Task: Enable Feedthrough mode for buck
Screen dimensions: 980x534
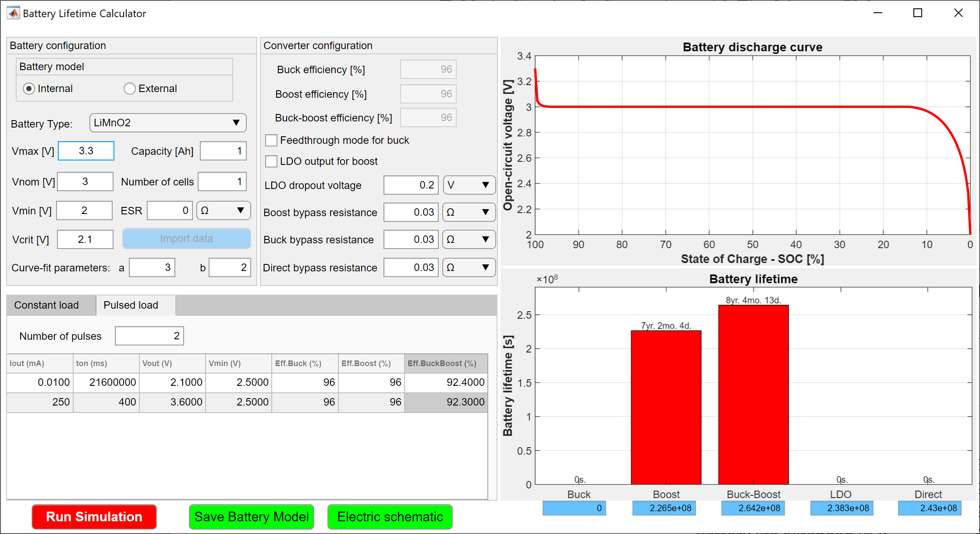Action: pos(271,140)
